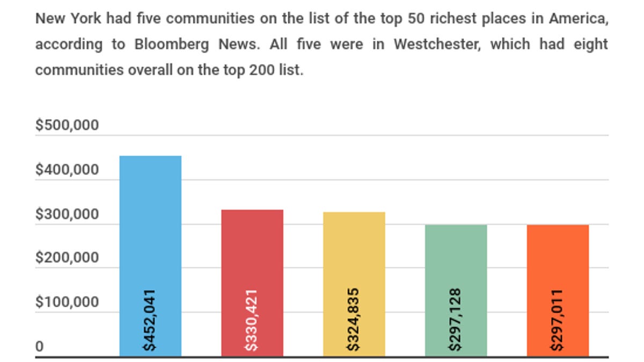
Task: Select the $297,011 value label
Action: point(558,320)
